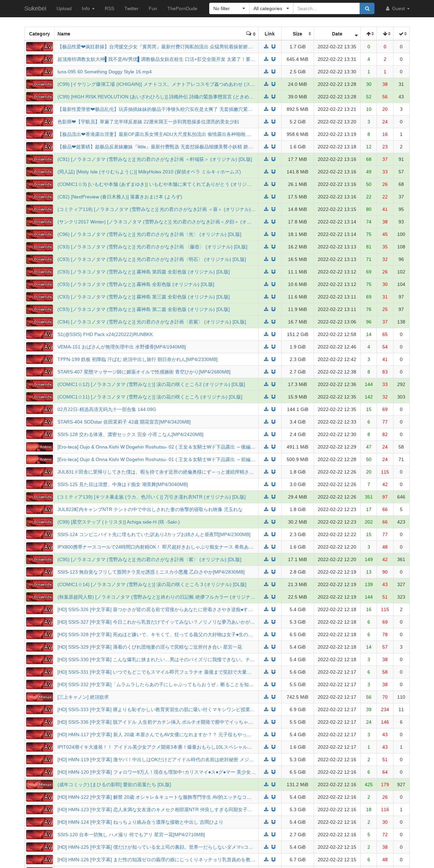Open ThePornDude link in navbar
This screenshot has height=868, width=434.
click(x=182, y=8)
